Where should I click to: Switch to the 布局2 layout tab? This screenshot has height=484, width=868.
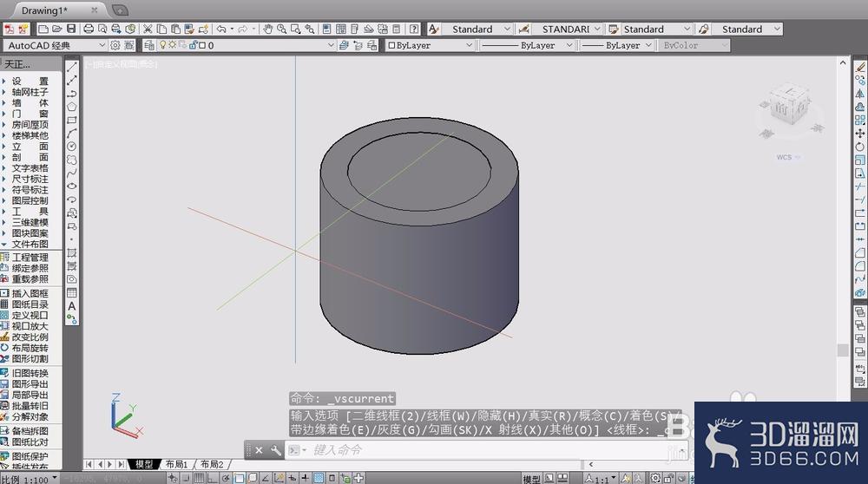(212, 464)
